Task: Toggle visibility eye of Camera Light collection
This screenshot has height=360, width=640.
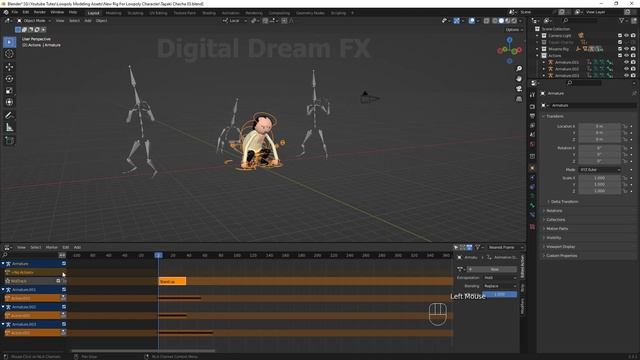Action: pyautogui.click(x=627, y=36)
